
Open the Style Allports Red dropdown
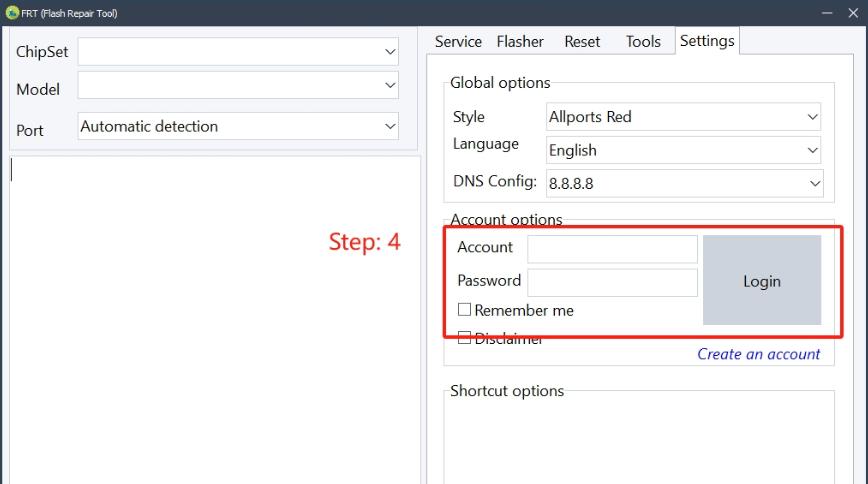pos(684,117)
